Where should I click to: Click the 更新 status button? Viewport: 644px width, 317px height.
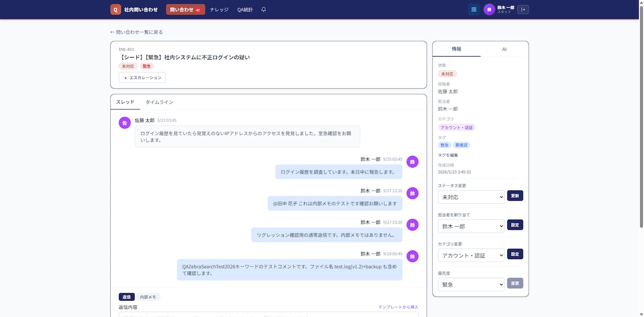[x=515, y=195]
